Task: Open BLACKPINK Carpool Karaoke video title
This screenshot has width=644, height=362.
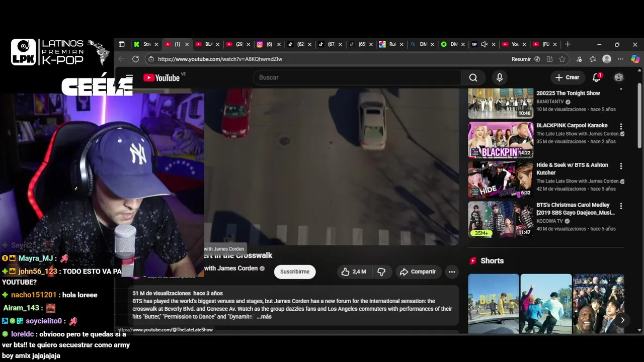Action: 572,125
